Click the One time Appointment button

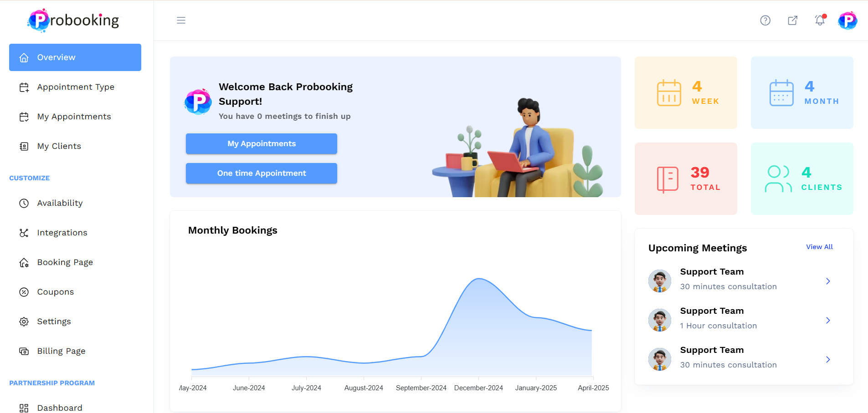coord(262,173)
